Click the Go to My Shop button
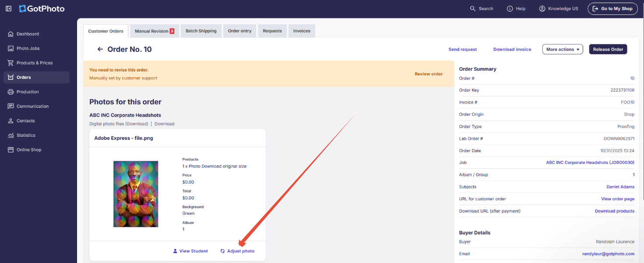The height and width of the screenshot is (263, 644). coord(612,8)
